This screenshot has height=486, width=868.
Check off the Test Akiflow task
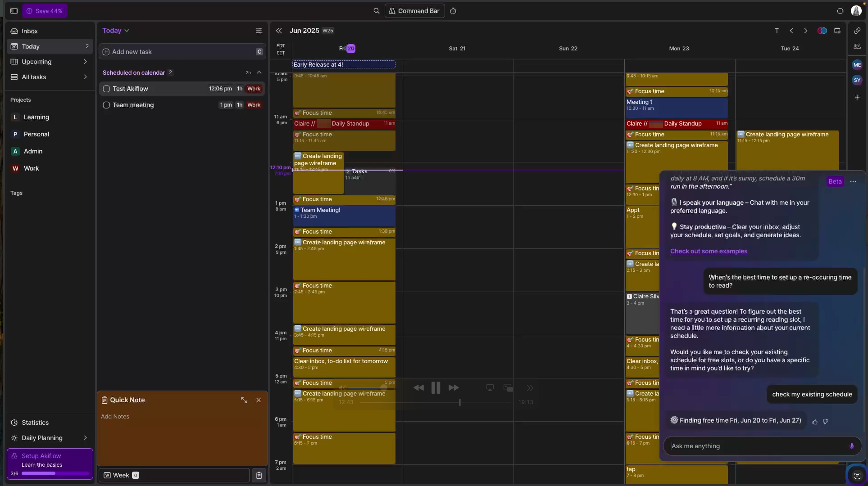(106, 89)
